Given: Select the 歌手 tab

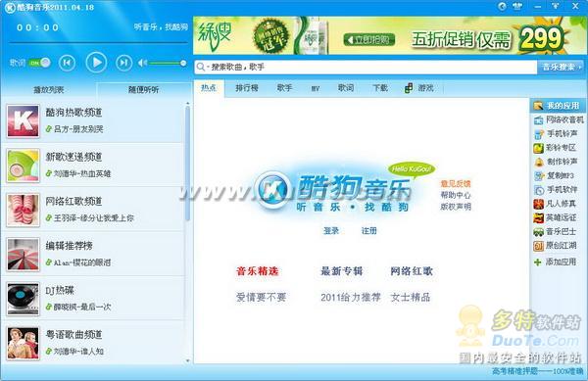Looking at the screenshot, I should point(284,88).
